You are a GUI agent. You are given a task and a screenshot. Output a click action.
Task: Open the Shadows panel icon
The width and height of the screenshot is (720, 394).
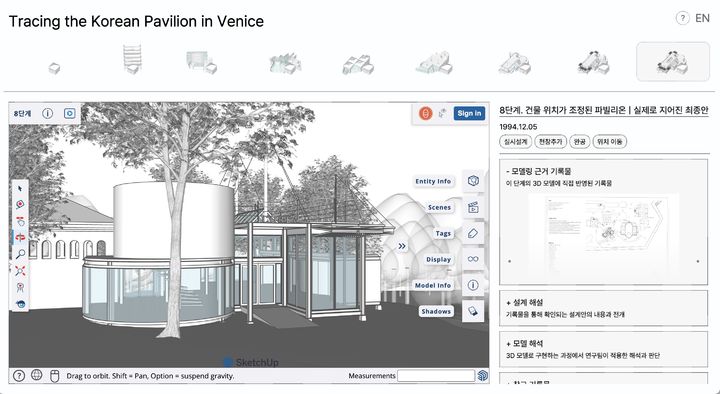point(473,311)
